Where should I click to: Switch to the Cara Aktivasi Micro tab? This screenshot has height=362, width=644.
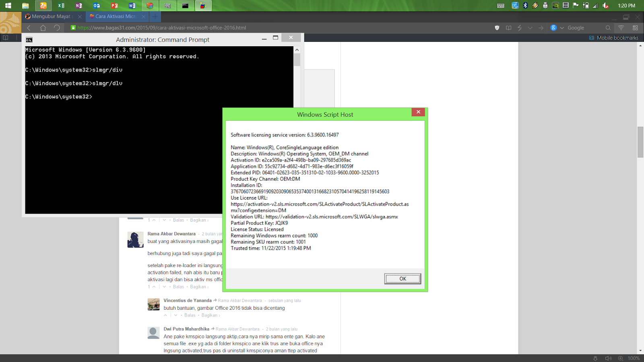116,16
